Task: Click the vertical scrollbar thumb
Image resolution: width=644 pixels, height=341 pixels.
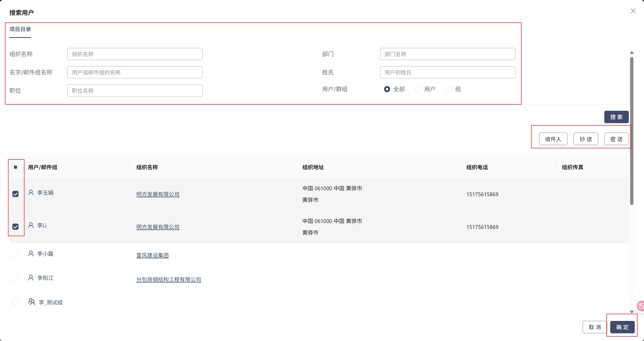Action: point(632,131)
